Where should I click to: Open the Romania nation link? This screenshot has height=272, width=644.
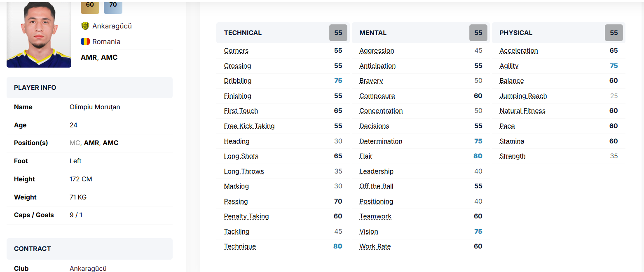(106, 42)
